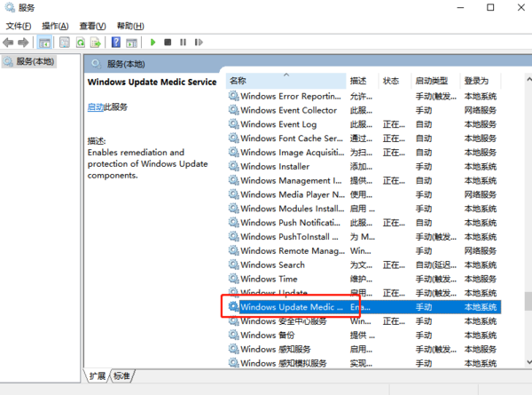Screen dimensions: 532x395
Task: Click the 启动 link to start the service
Action: click(96, 107)
